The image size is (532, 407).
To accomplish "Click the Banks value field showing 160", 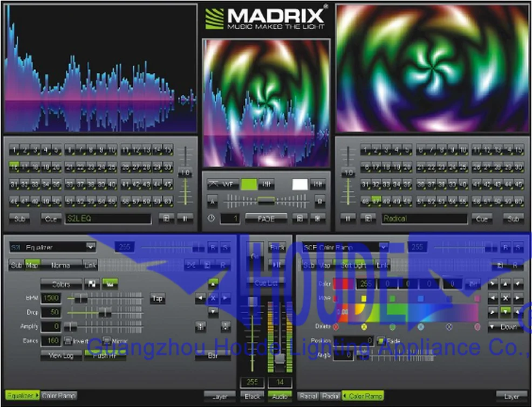I will (51, 341).
